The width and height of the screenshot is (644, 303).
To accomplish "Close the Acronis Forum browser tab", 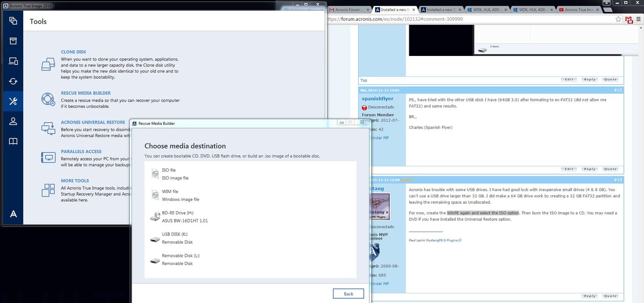I will coord(367,9).
